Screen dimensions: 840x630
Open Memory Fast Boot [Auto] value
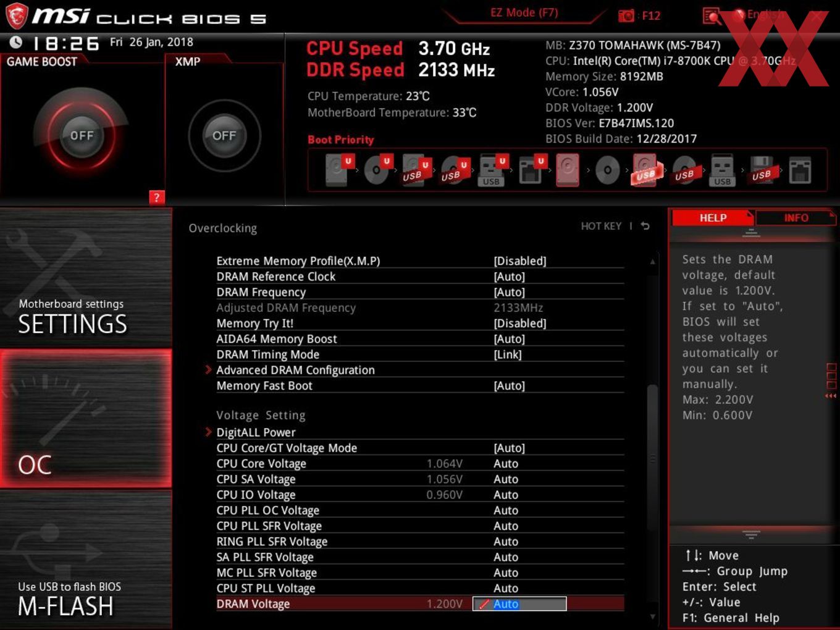click(x=510, y=385)
